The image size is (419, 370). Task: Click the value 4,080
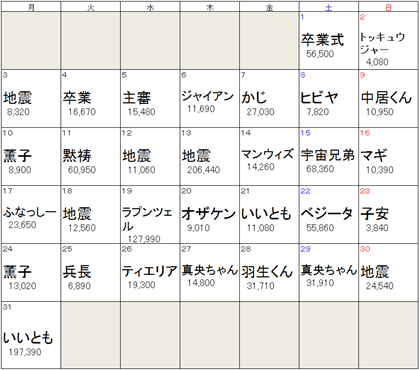(377, 62)
